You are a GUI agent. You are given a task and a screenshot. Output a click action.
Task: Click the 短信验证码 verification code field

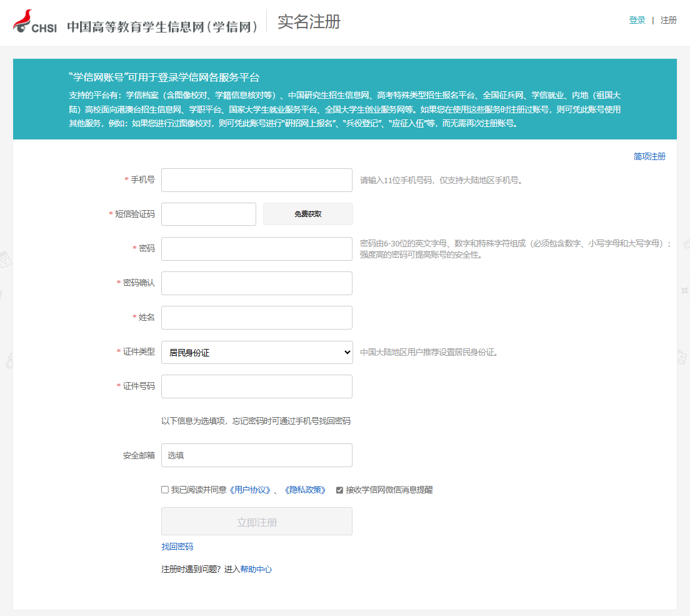208,213
